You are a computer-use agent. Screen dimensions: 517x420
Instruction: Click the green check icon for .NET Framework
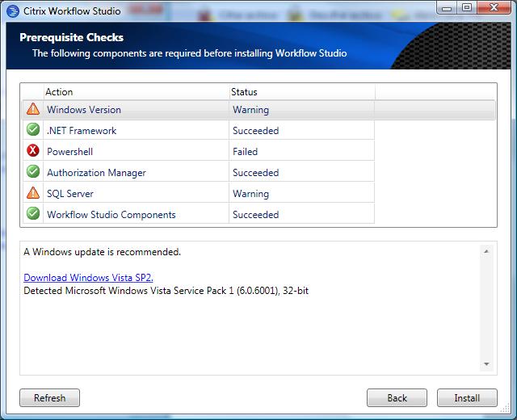pyautogui.click(x=33, y=129)
